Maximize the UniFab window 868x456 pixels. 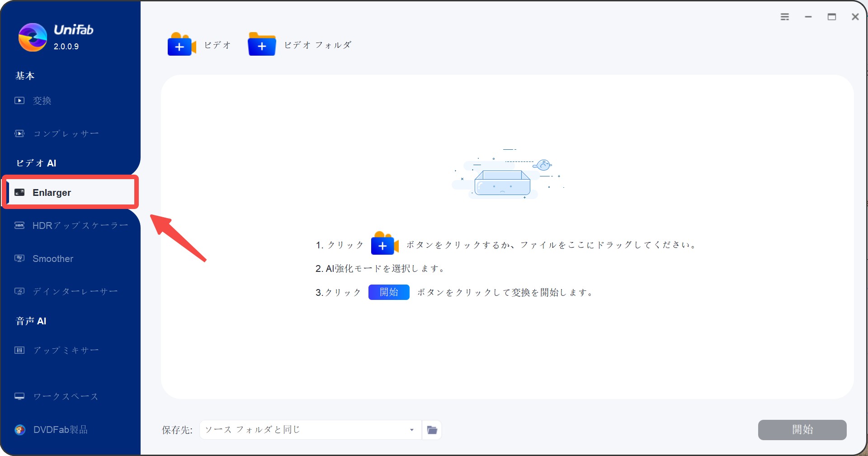tap(832, 17)
